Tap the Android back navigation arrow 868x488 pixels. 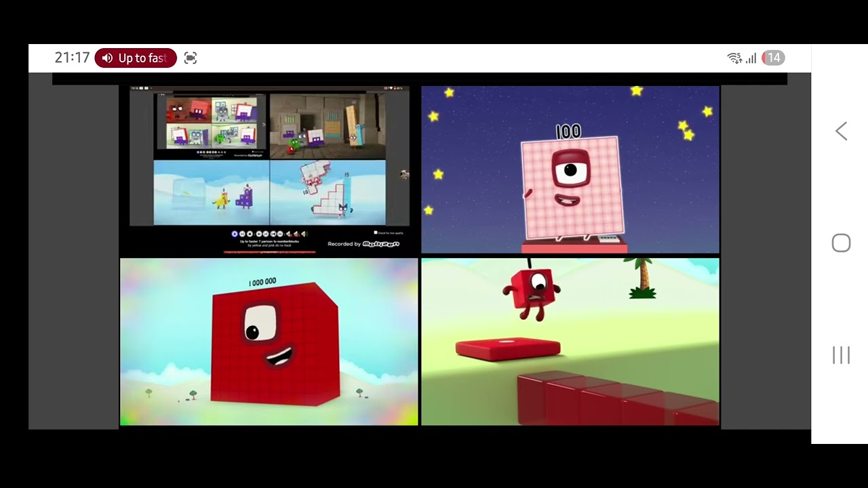[841, 131]
